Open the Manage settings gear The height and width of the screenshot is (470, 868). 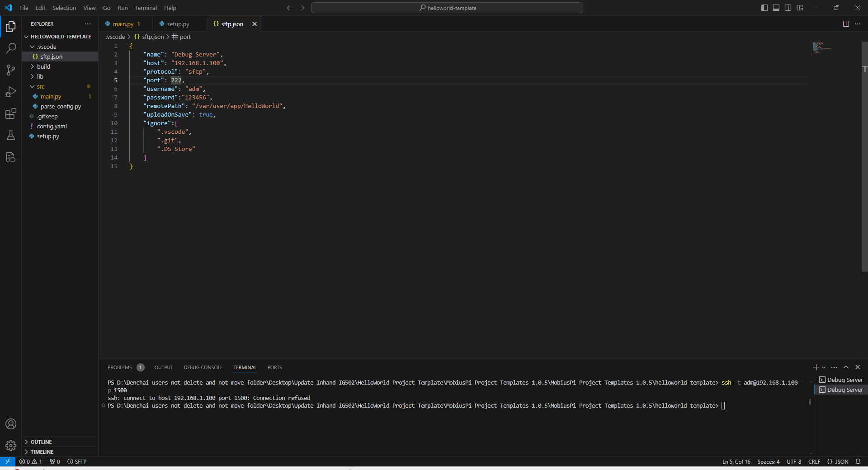11,446
